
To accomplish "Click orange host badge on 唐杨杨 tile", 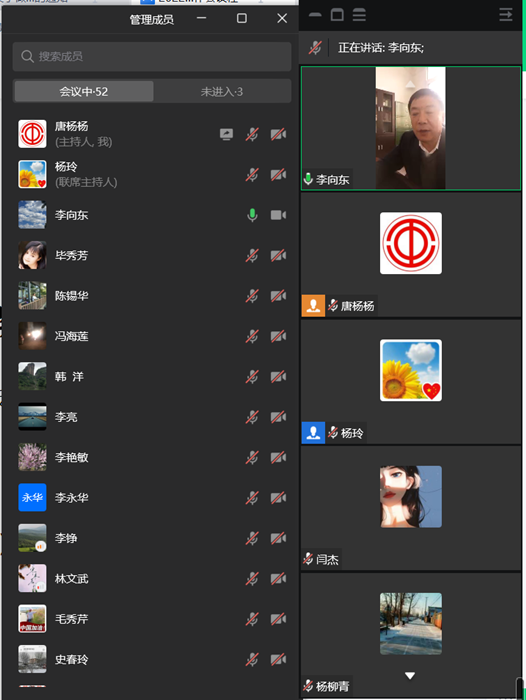I will (313, 306).
